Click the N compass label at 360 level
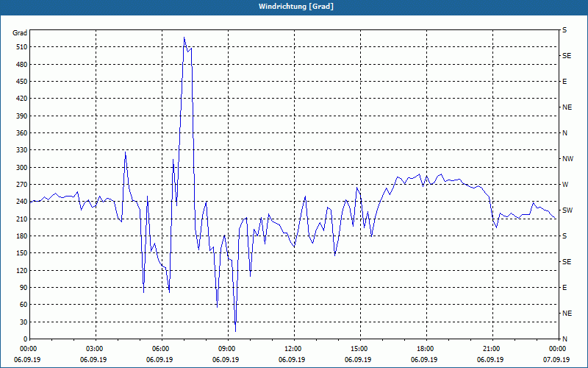 coord(564,133)
